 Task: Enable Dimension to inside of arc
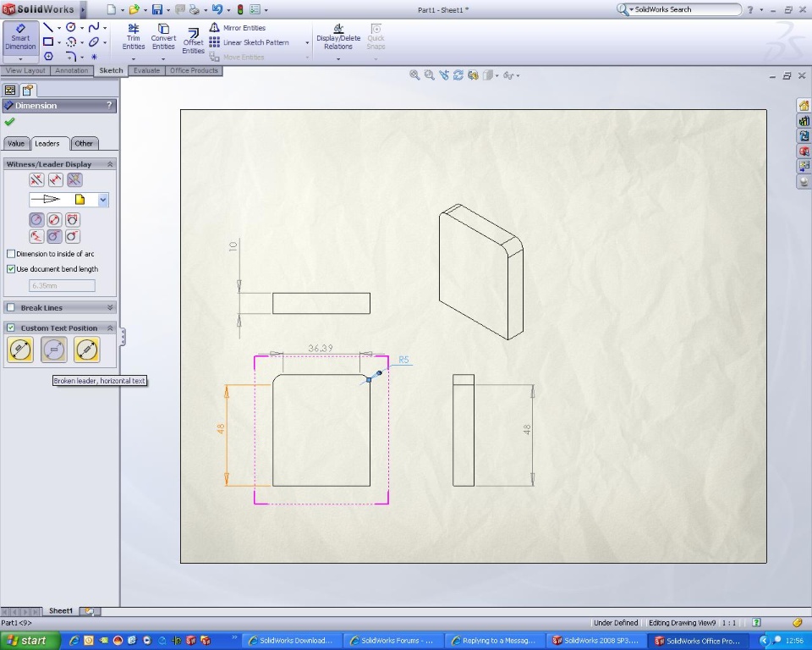point(11,254)
